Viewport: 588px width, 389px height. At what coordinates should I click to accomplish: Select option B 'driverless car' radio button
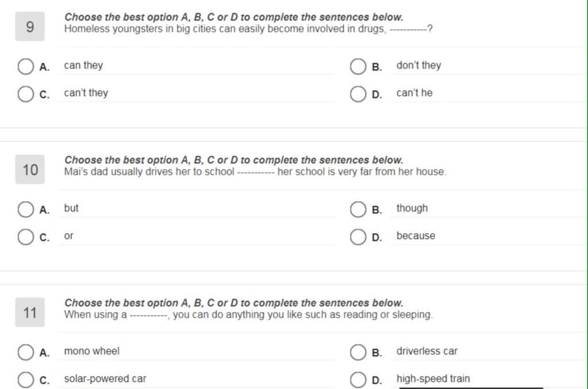point(358,352)
